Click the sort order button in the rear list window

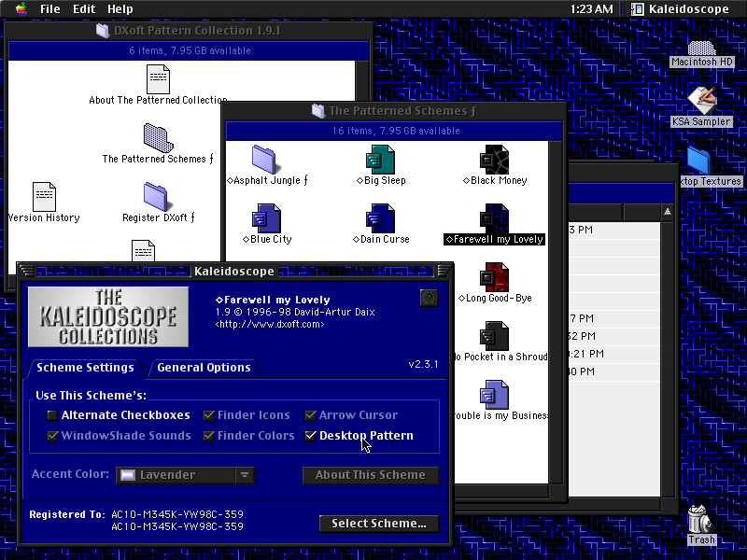pos(668,212)
